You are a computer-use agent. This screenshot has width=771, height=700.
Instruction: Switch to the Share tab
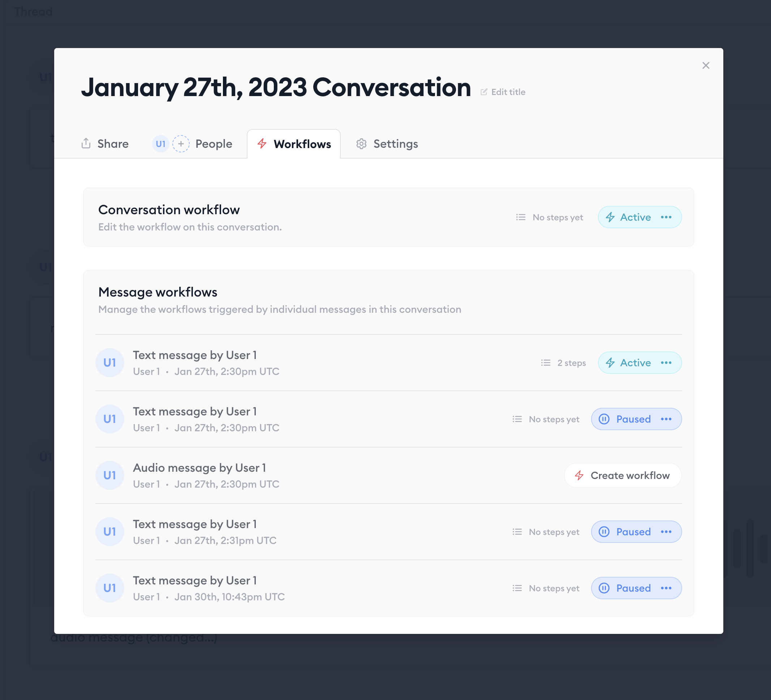105,144
